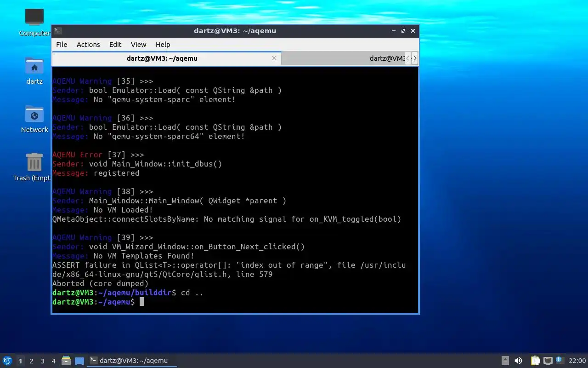Click the "AQEMU Warning [38] >>>" line
The width and height of the screenshot is (588, 368).
pyautogui.click(x=103, y=191)
